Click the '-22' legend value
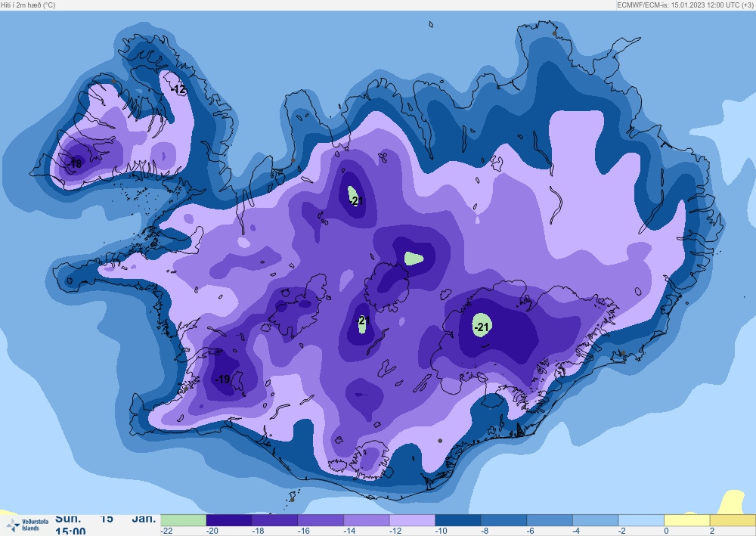Image resolution: width=756 pixels, height=536 pixels. [x=166, y=531]
